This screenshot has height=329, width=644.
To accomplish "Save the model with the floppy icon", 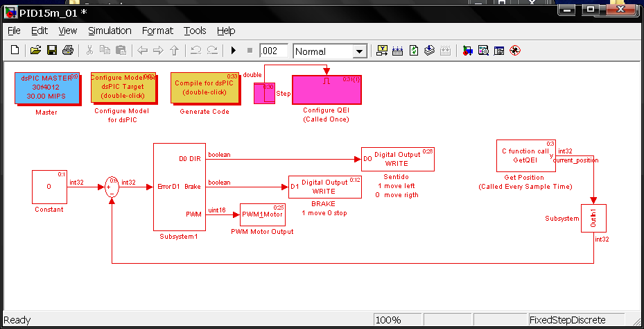I will click(x=52, y=51).
